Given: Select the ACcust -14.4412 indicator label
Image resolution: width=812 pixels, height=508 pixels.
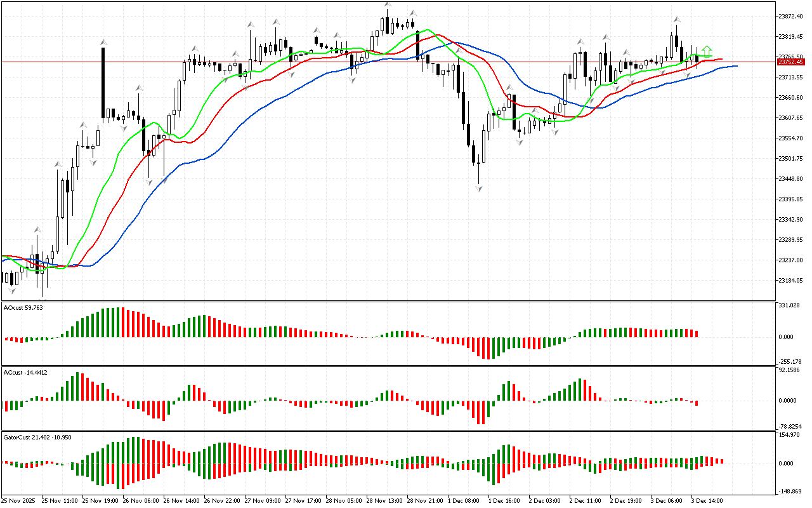Looking at the screenshot, I should [x=25, y=372].
